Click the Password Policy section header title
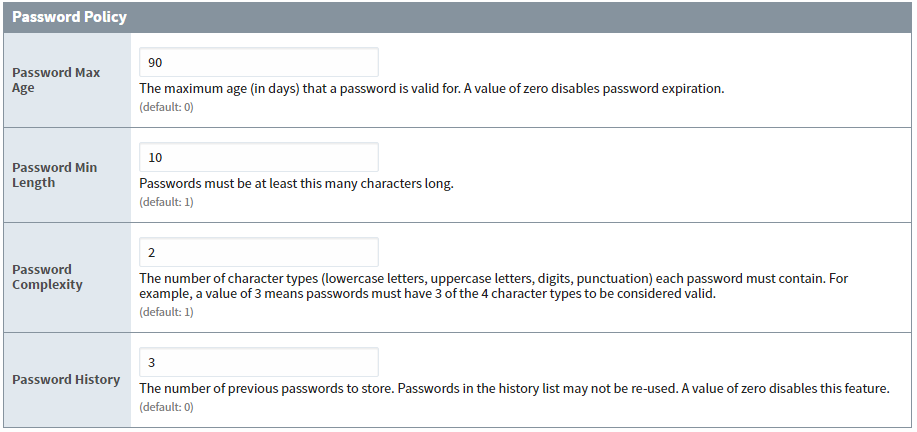This screenshot has width=917, height=432. 70,17
